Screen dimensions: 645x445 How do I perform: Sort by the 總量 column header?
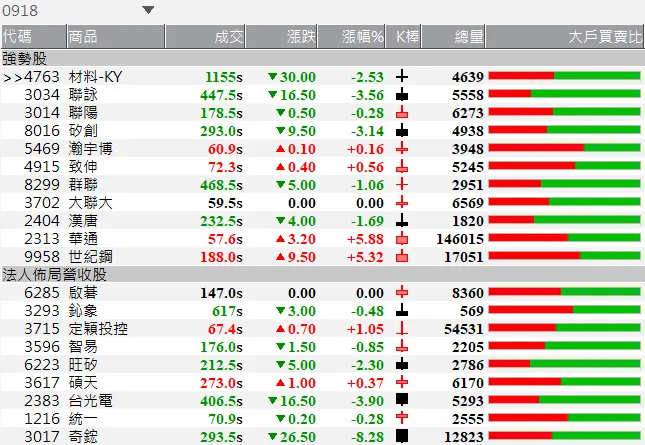453,37
